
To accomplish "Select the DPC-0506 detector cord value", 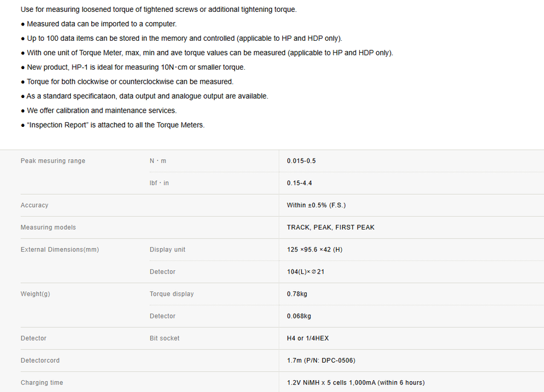I will [x=321, y=361].
